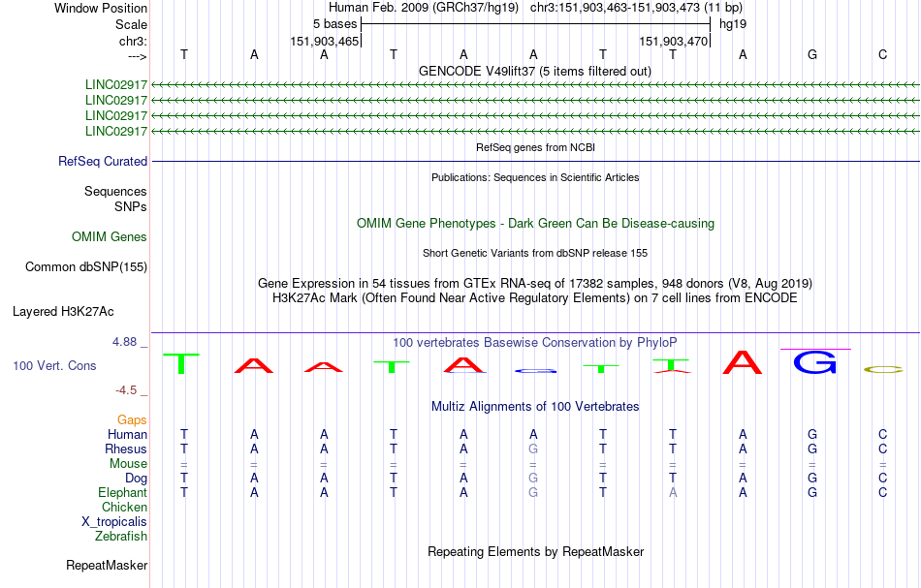This screenshot has height=588, width=921.
Task: Click Short Genetic Variants from dbSNP release 155
Action: 535,253
